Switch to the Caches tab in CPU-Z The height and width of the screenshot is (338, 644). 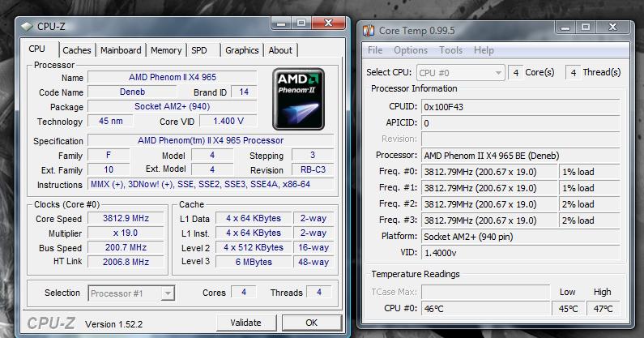click(77, 50)
